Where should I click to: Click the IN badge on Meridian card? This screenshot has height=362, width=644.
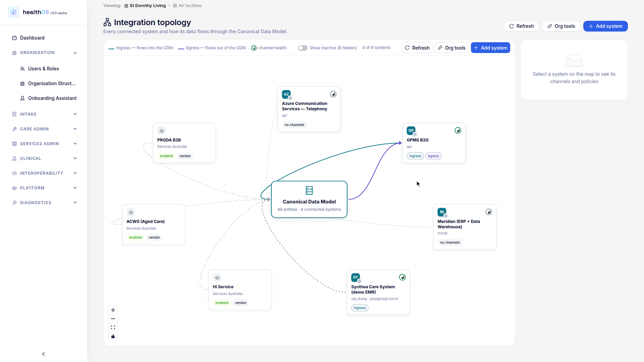point(442,212)
